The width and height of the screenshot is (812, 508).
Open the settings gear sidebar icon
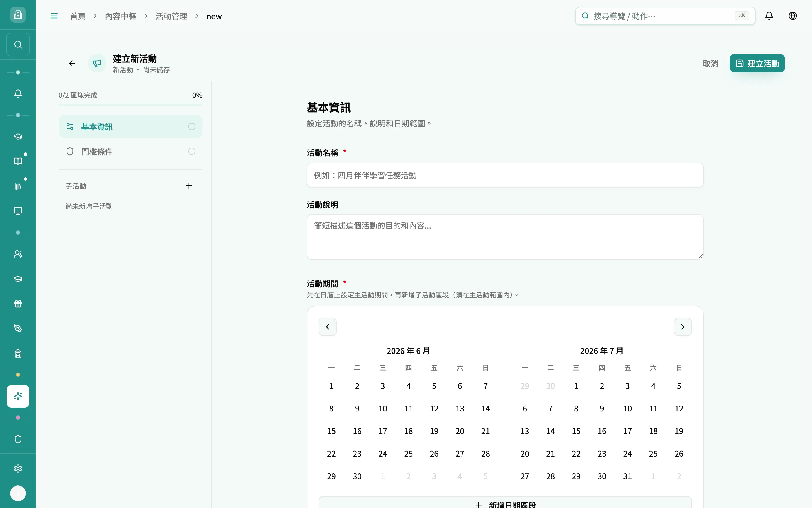tap(18, 468)
